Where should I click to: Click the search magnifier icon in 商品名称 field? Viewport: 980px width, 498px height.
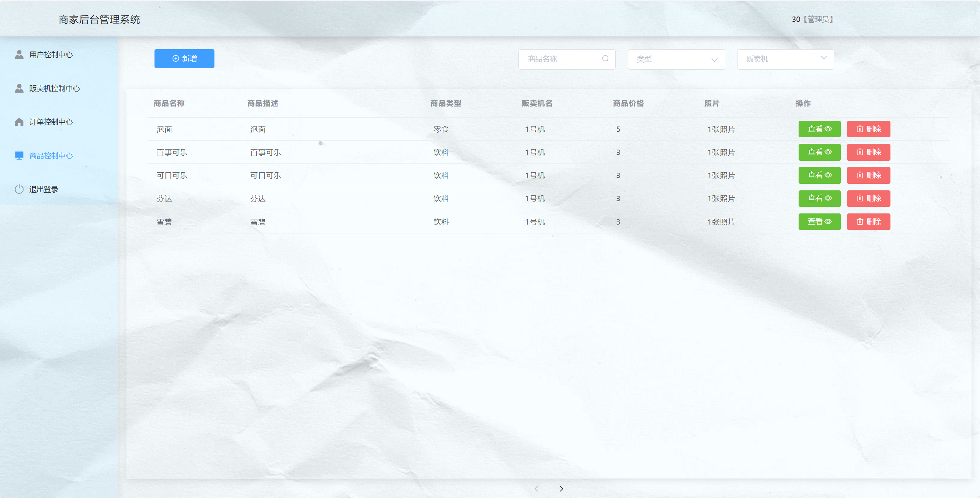605,58
